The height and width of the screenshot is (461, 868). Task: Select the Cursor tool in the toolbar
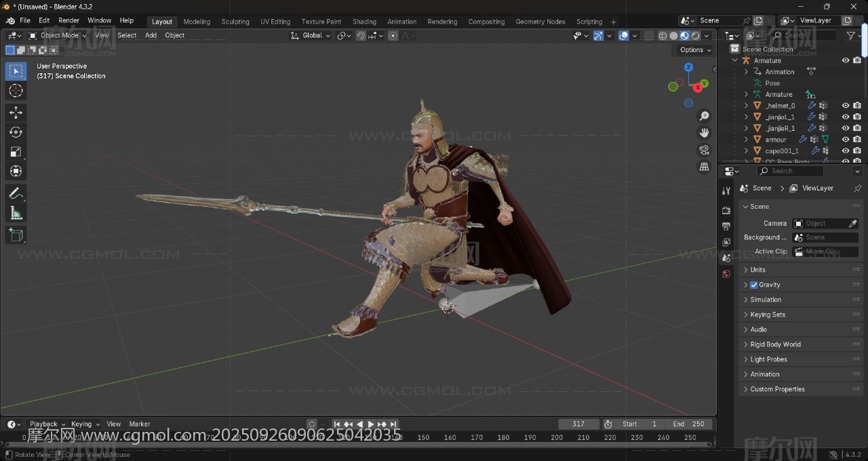coord(16,91)
